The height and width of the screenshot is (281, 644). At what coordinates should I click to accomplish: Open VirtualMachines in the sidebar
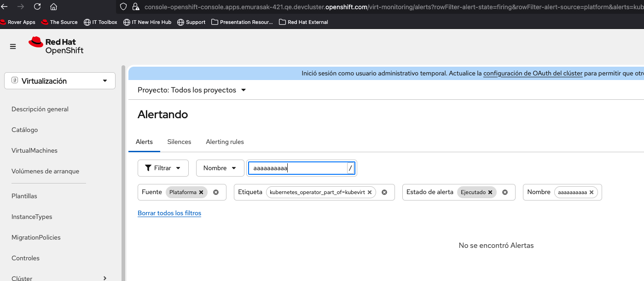35,150
